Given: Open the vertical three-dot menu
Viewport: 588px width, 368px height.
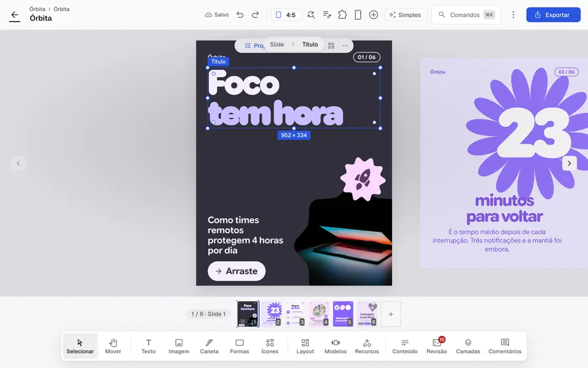Looking at the screenshot, I should [513, 15].
